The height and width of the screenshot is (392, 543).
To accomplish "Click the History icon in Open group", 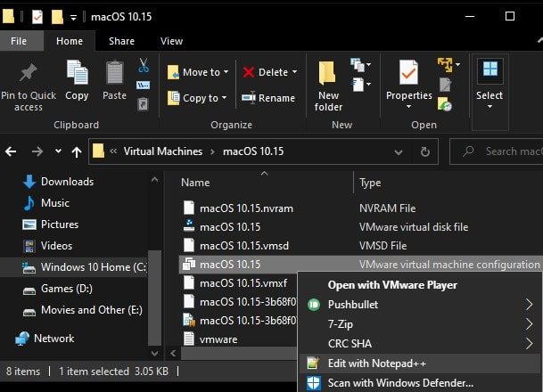I will (x=445, y=104).
